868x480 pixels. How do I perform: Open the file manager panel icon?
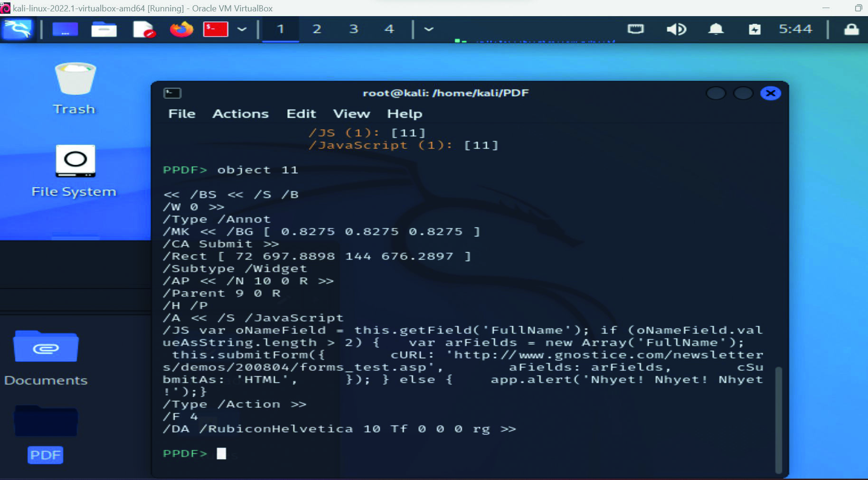point(104,29)
